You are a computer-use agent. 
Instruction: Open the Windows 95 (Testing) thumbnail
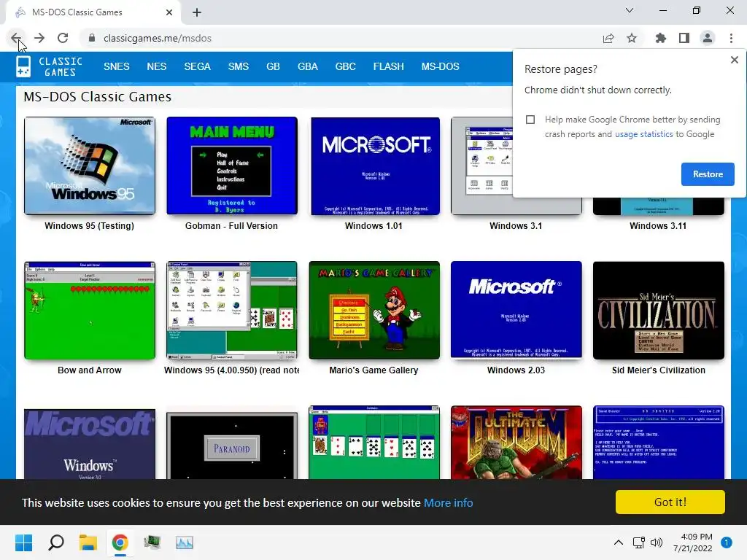[90, 166]
